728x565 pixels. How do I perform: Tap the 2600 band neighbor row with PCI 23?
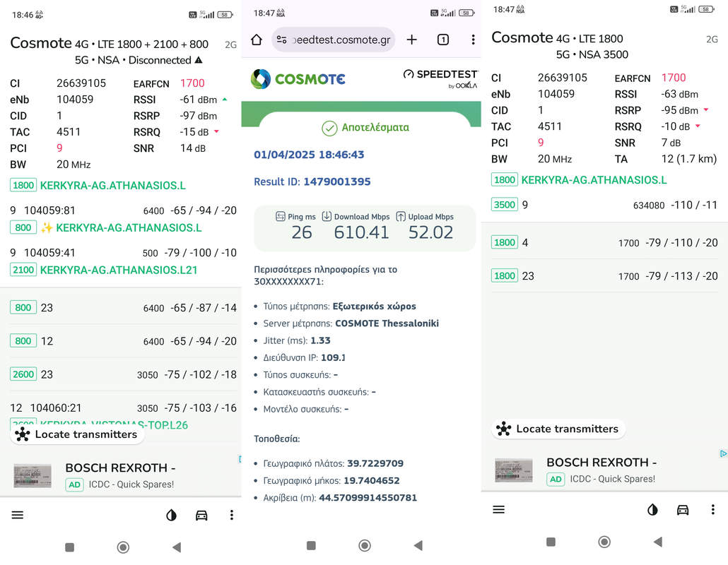[x=123, y=374]
